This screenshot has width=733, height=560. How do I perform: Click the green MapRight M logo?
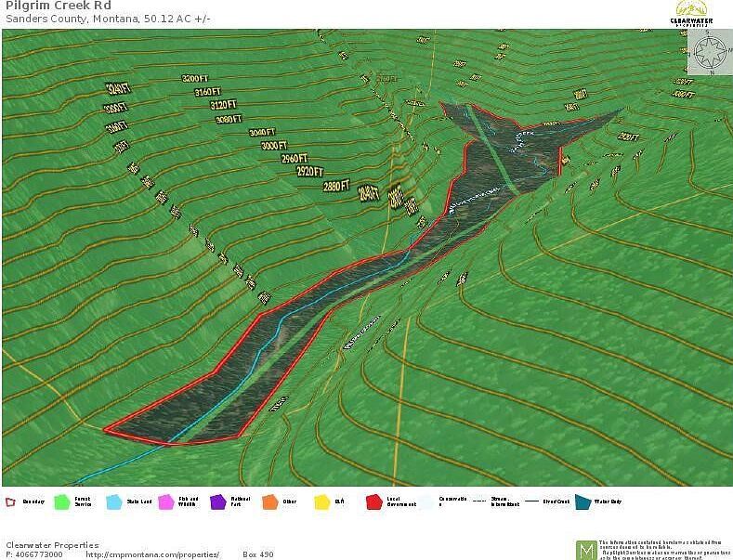click(585, 550)
